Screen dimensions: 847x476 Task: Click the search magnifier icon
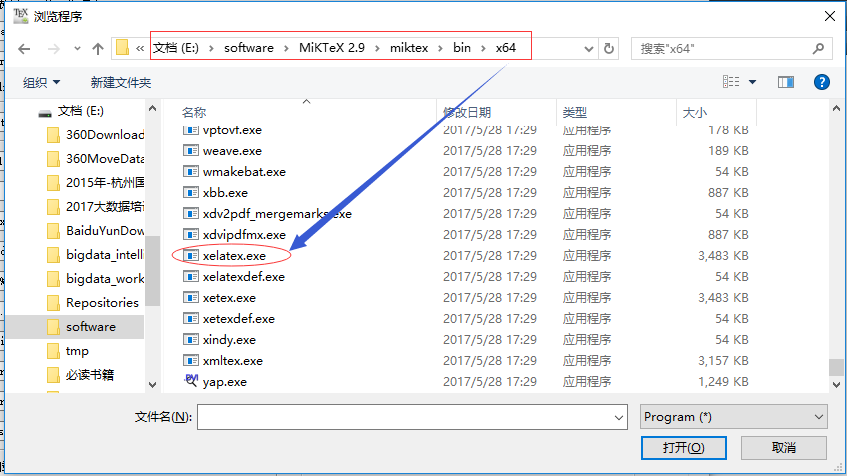(818, 49)
